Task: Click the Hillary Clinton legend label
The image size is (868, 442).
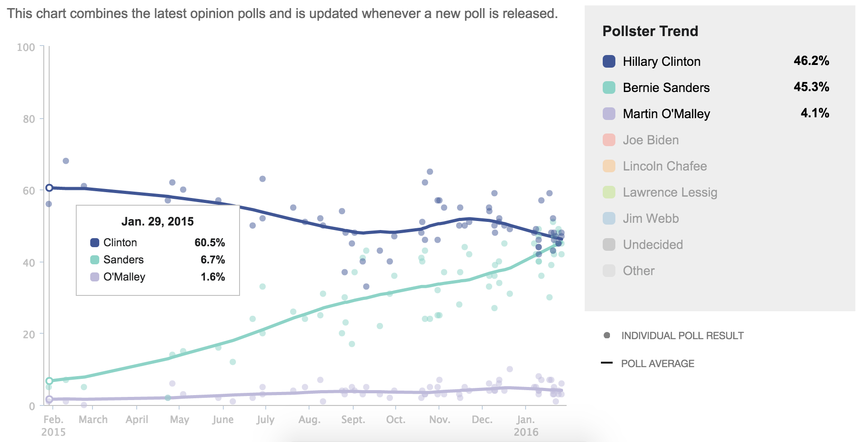Action: click(661, 61)
